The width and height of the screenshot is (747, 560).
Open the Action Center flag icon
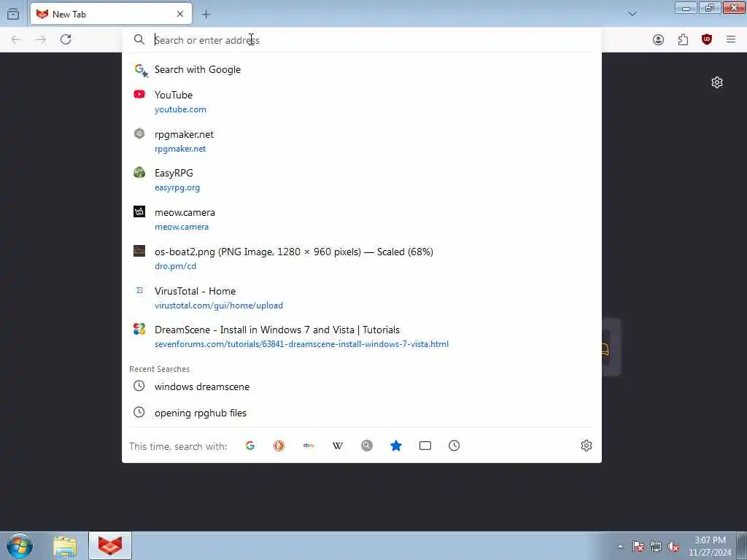pyautogui.click(x=638, y=547)
